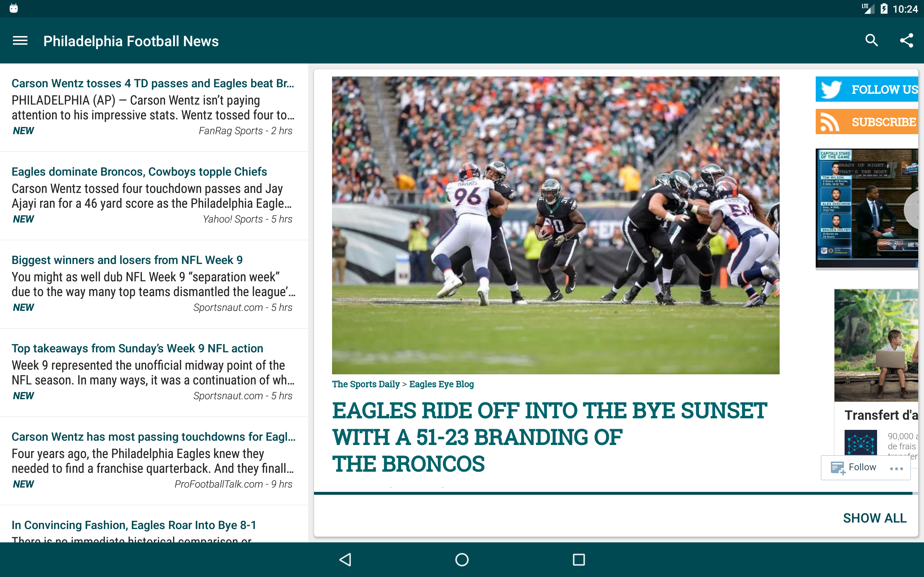Click the RSS Subscribe icon
The image size is (924, 577).
coord(830,122)
